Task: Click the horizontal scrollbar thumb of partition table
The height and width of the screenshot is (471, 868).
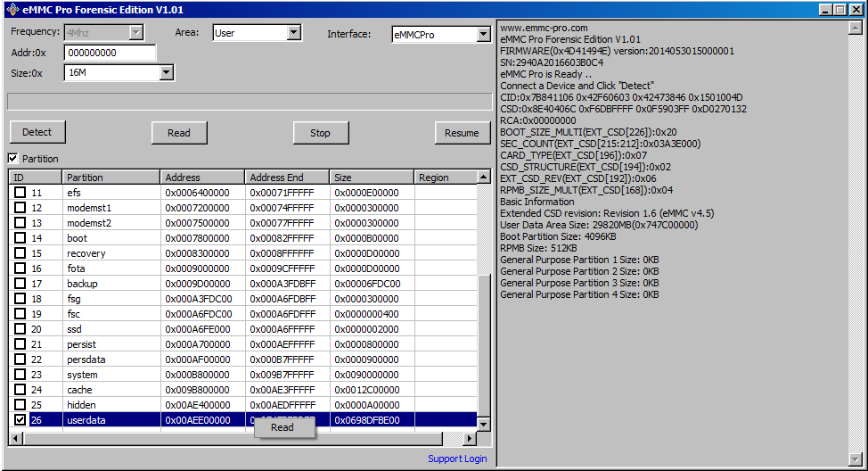Action: click(x=233, y=439)
